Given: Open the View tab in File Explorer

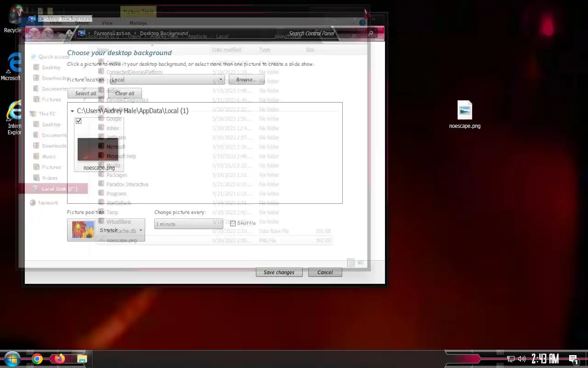Looking at the screenshot, I should point(107,23).
